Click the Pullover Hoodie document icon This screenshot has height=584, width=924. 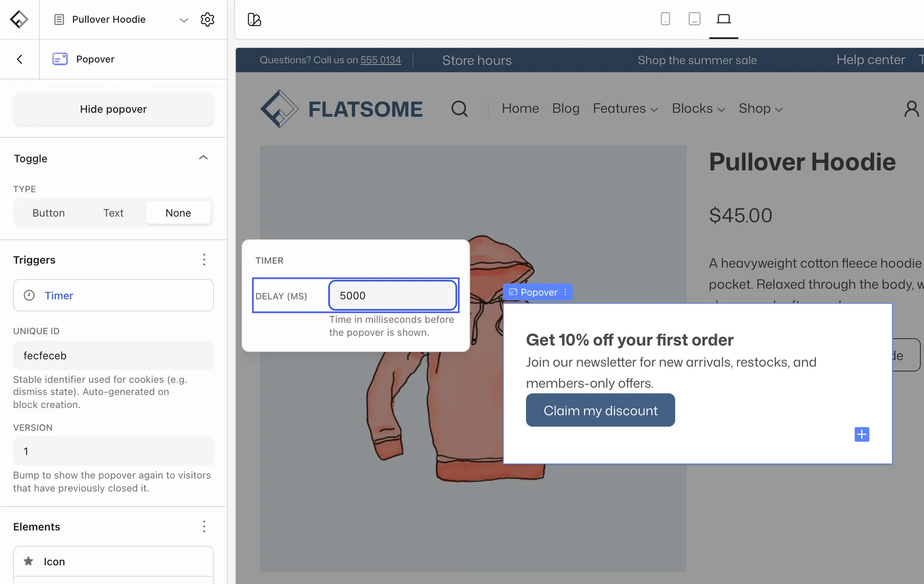point(59,20)
